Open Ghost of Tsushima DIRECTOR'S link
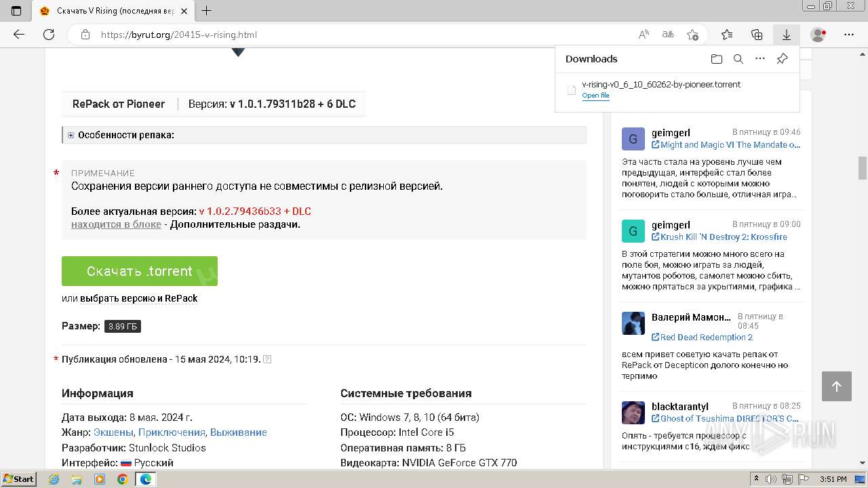 (725, 418)
